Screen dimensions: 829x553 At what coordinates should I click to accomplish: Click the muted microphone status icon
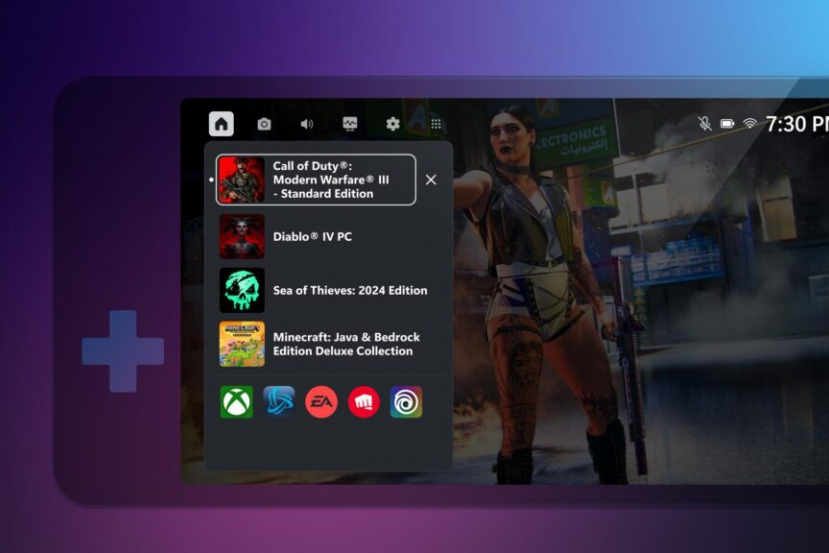tap(704, 124)
